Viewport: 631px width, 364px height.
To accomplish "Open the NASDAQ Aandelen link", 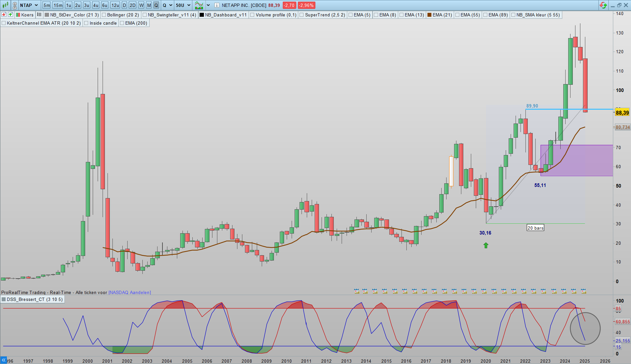I will pos(130,292).
